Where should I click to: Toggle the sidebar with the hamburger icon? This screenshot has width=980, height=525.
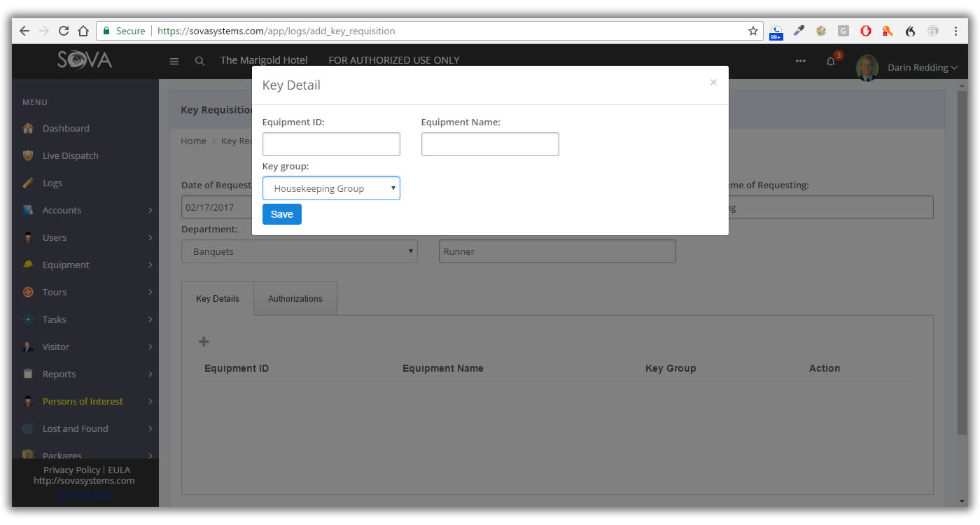[174, 61]
